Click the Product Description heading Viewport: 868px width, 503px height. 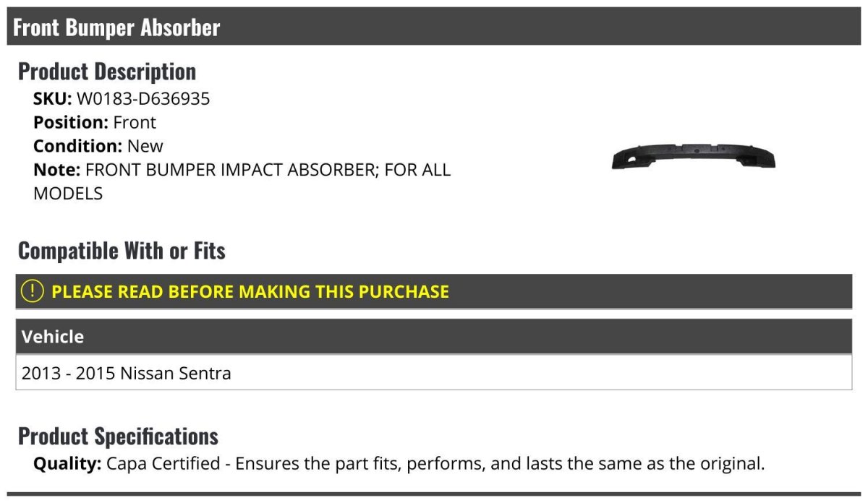pos(107,72)
